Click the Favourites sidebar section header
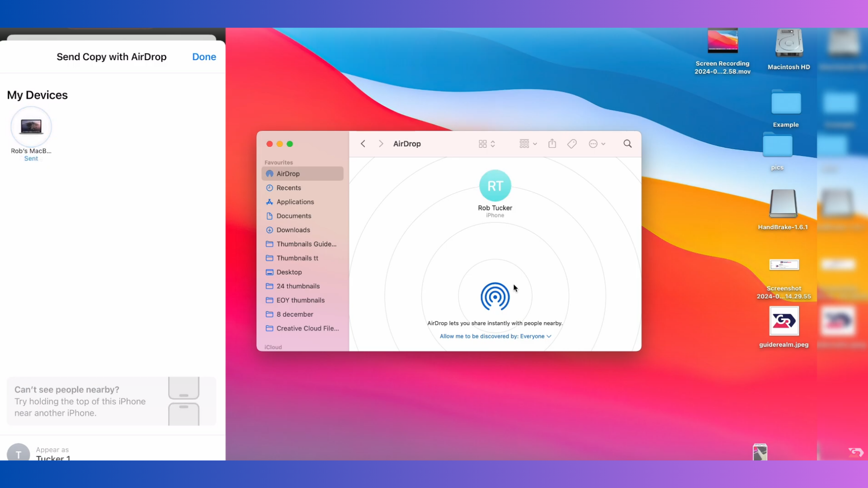The width and height of the screenshot is (868, 488). [x=278, y=163]
